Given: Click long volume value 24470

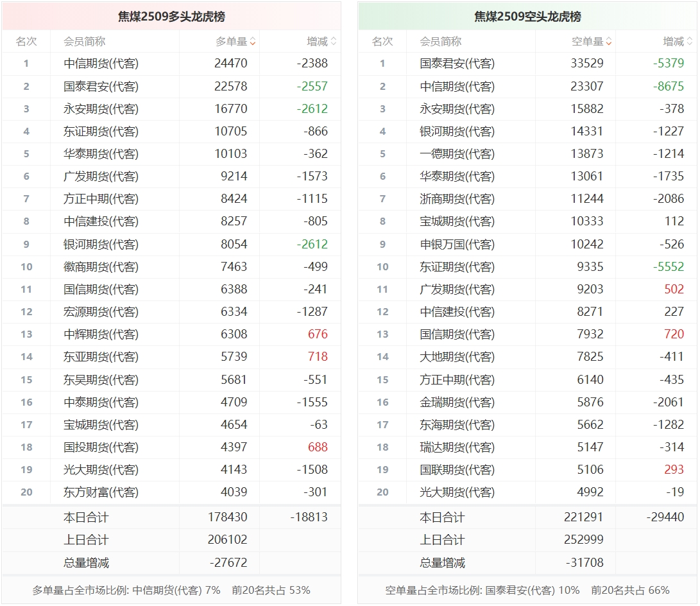Looking at the screenshot, I should [231, 64].
